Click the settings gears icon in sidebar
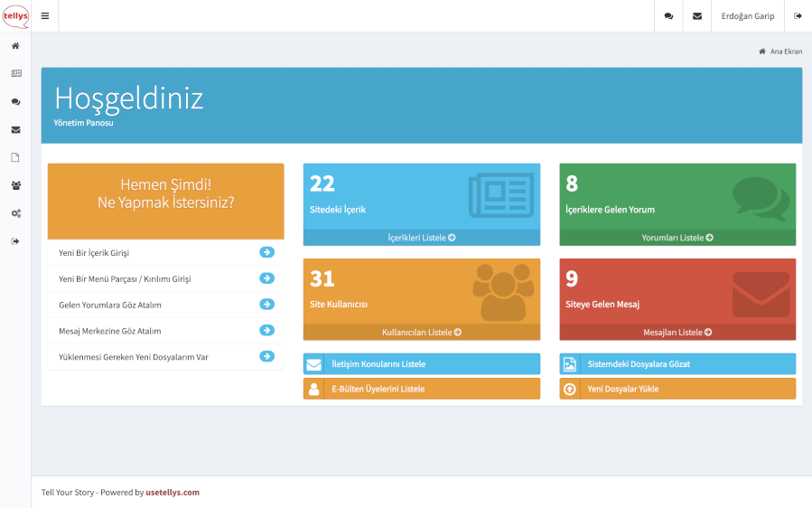Image resolution: width=812 pixels, height=508 pixels. 15,213
